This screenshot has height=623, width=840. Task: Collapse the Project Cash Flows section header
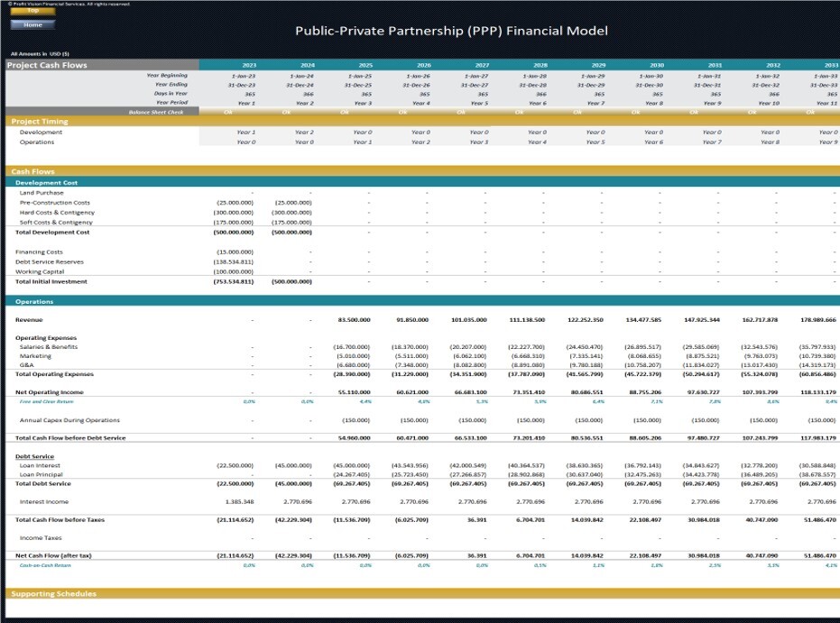point(47,63)
